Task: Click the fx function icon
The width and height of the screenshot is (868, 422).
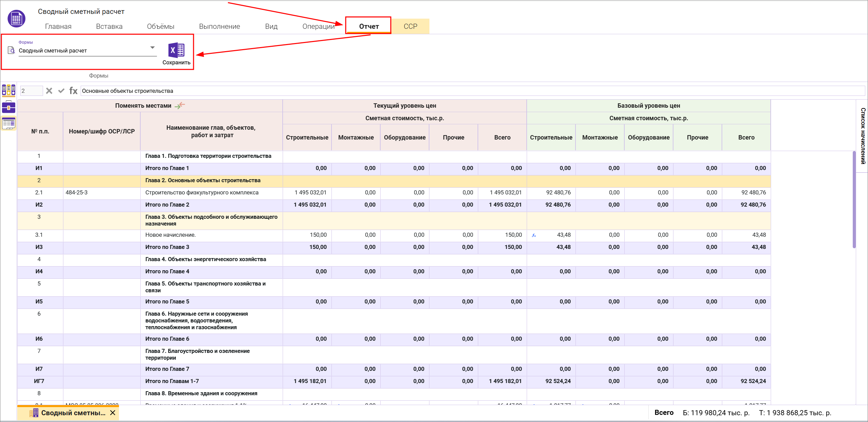Action: coord(73,91)
